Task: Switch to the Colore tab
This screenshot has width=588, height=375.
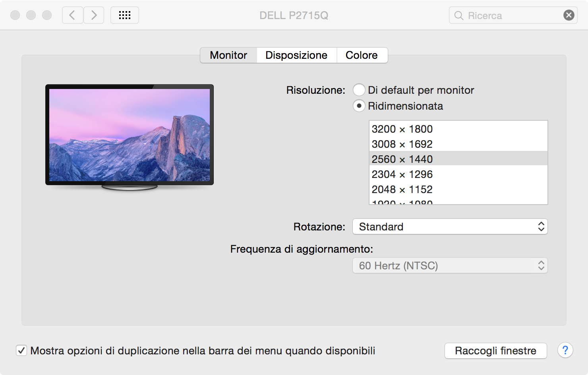Action: tap(362, 55)
